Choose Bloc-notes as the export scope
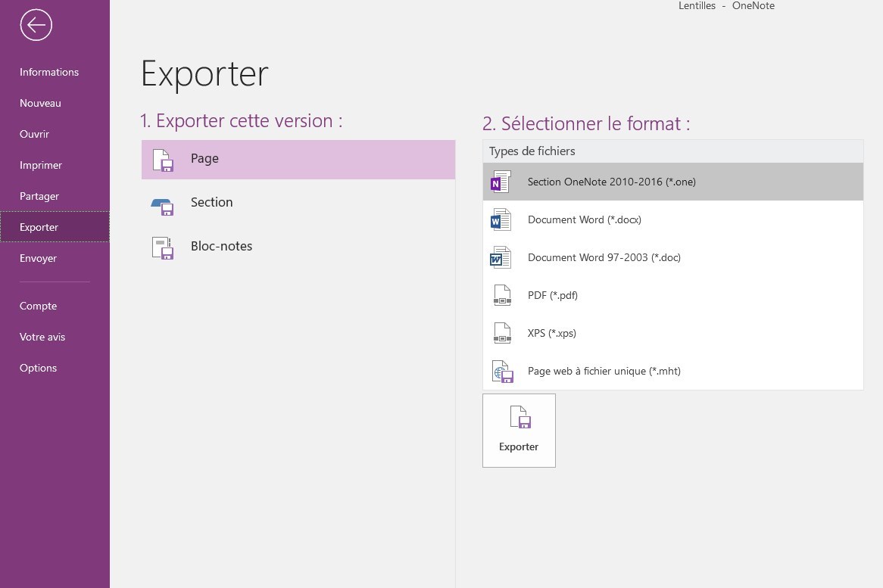This screenshot has height=588, width=883. (x=298, y=247)
